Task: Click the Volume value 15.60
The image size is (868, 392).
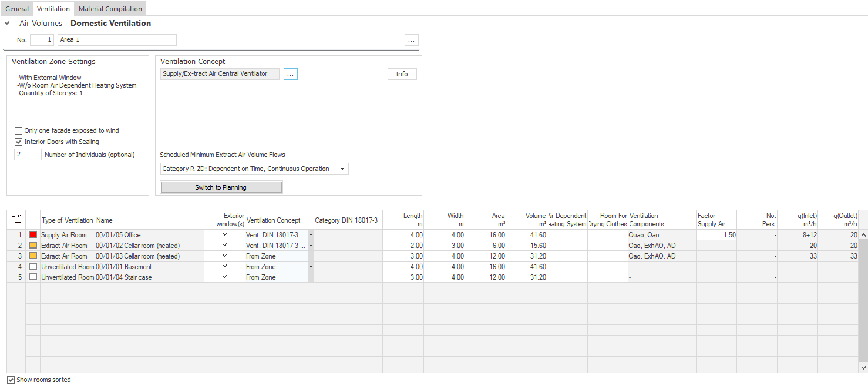Action: [526, 246]
